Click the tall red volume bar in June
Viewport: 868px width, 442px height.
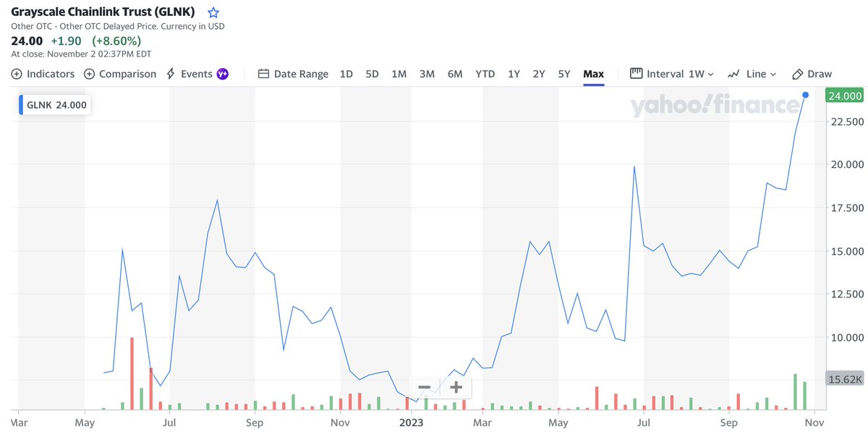pyautogui.click(x=132, y=373)
